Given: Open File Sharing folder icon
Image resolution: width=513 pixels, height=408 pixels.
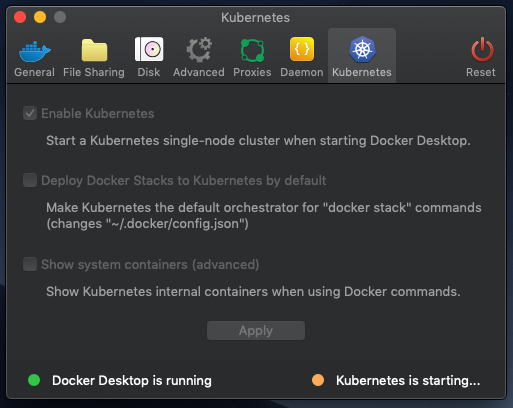Looking at the screenshot, I should pos(94,50).
